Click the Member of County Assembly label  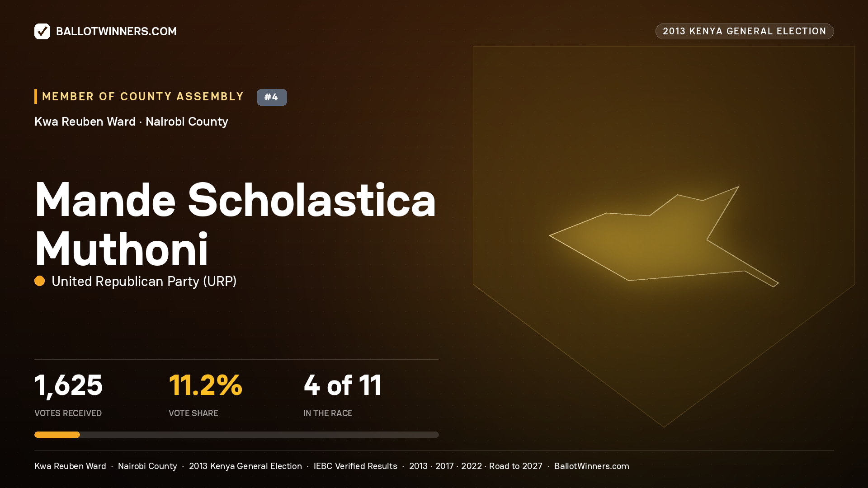(143, 97)
